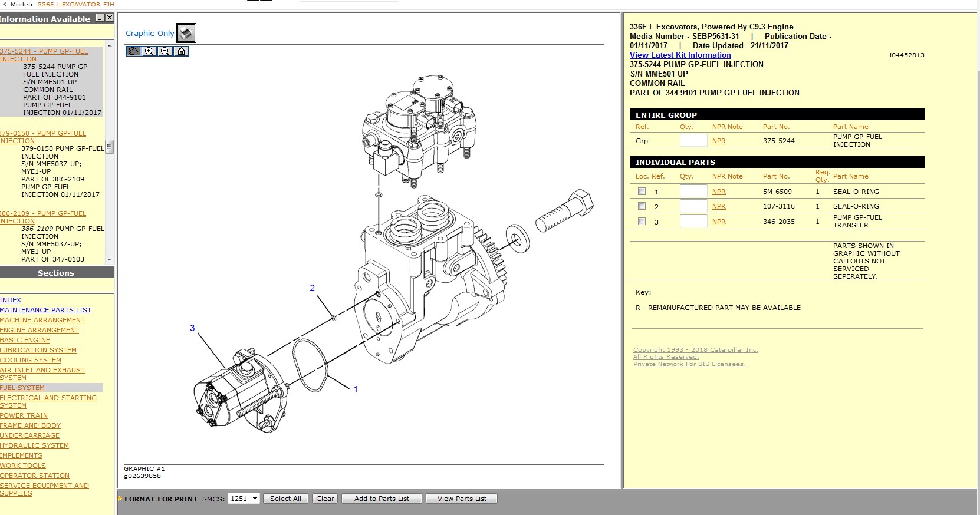Open the ENGINE ARRANGEMENT section
The image size is (980, 515).
[40, 330]
